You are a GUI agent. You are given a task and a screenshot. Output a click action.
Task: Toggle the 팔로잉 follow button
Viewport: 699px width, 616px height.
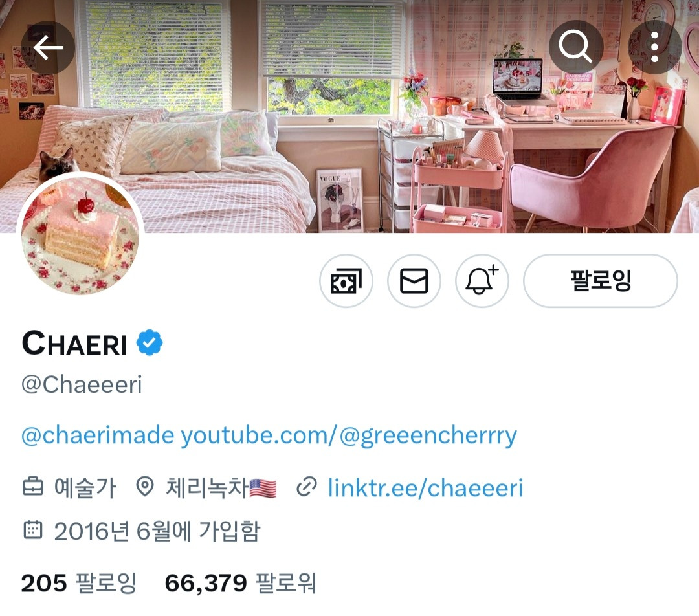pyautogui.click(x=601, y=281)
